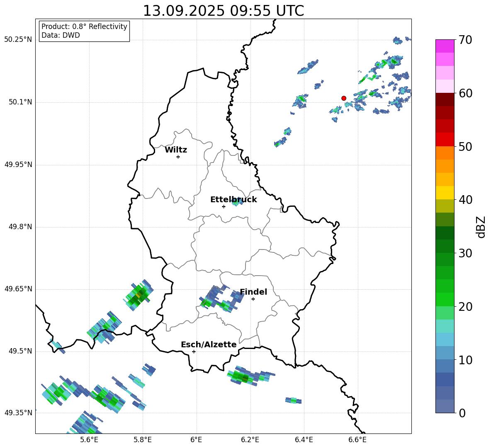Click the Wiltz label

[x=176, y=150]
